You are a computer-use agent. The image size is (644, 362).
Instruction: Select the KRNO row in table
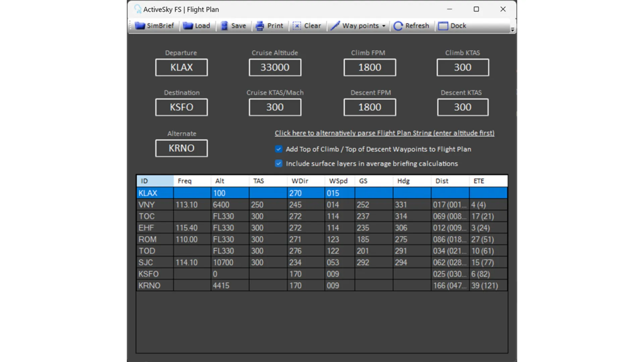tap(322, 286)
